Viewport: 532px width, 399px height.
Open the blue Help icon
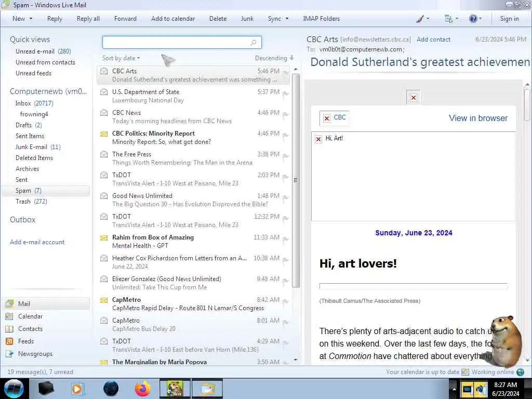(x=473, y=19)
